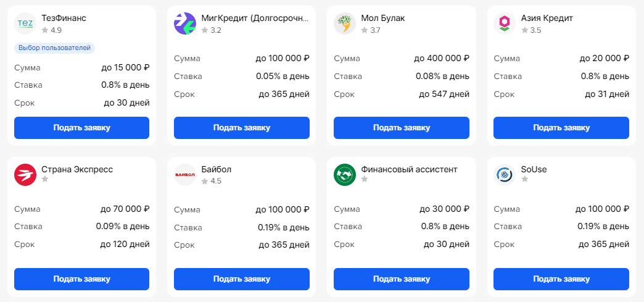Apply with Финансовый ассистент Подать заявку button

401,279
